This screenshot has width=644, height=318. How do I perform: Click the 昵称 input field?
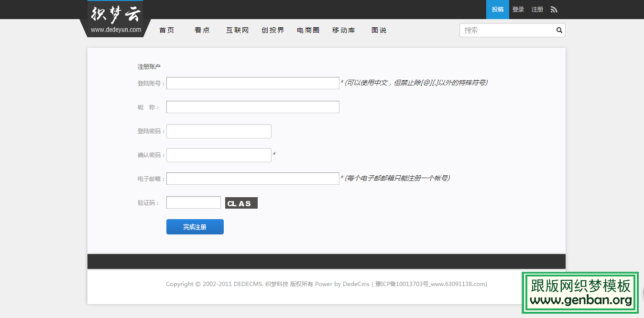(252, 106)
